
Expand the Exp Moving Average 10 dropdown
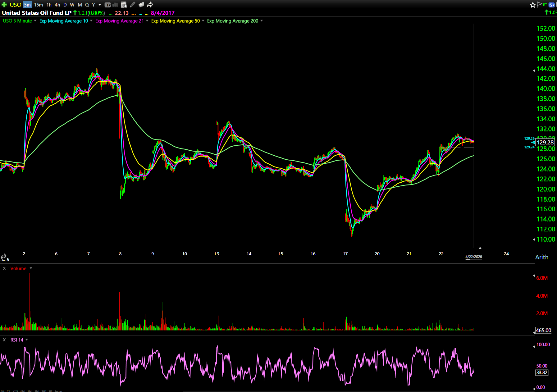coord(91,21)
